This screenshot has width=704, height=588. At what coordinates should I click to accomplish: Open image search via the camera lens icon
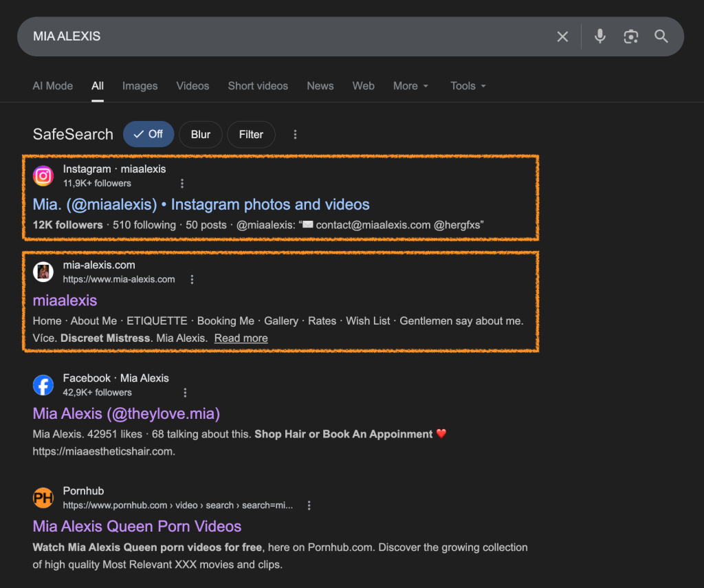630,36
